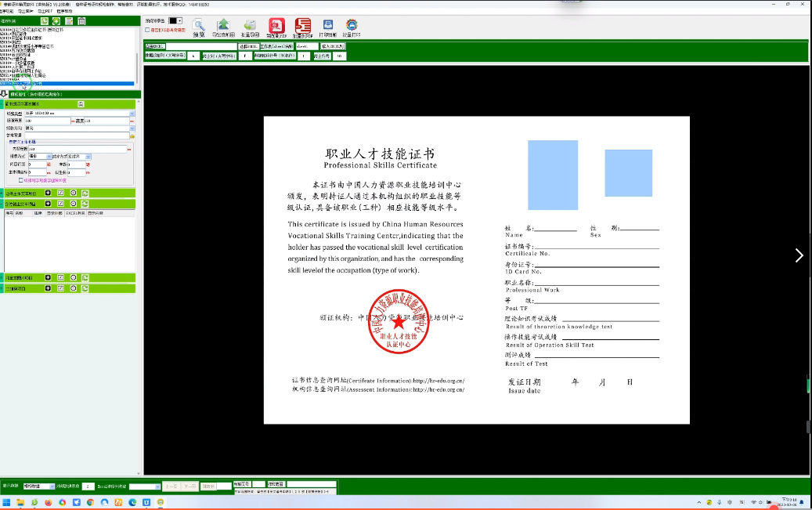Open the Windows Start menu

[7, 502]
